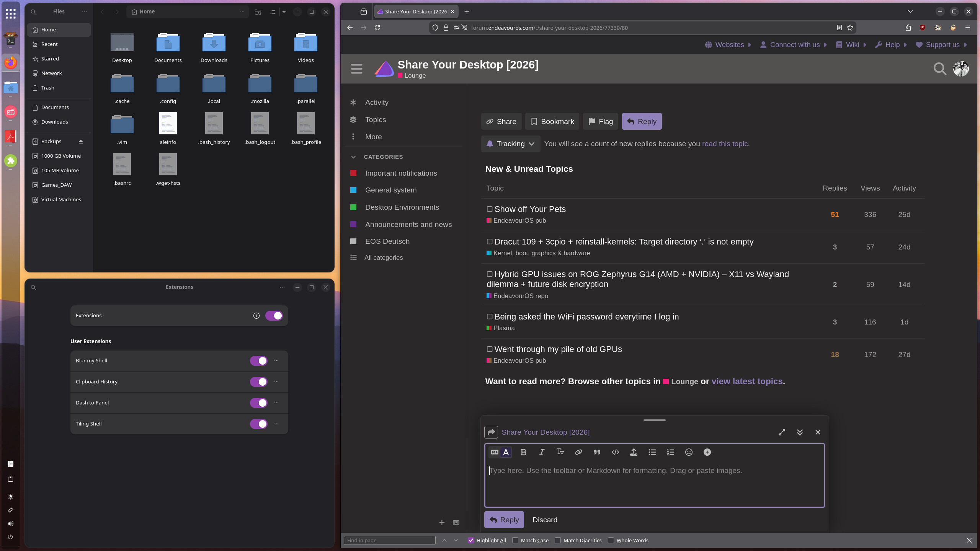The image size is (980, 551).
Task: Bookmark this page with the star icon
Action: [850, 28]
